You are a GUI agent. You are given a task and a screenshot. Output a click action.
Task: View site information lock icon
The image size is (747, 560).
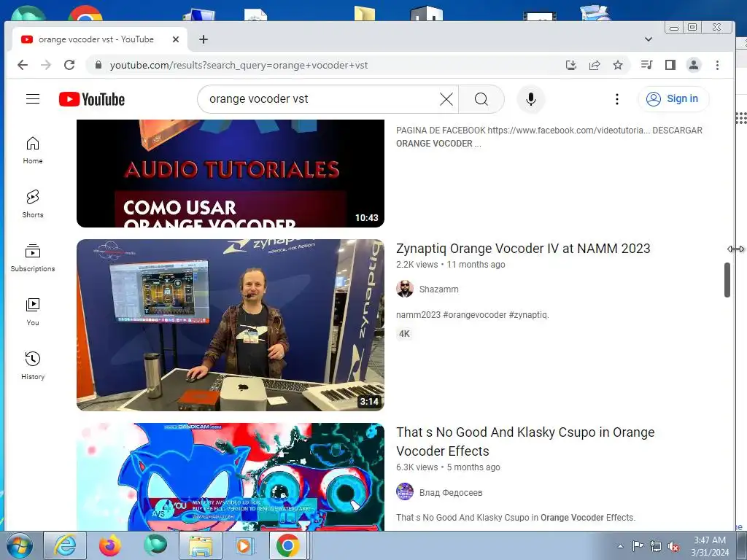coord(98,65)
